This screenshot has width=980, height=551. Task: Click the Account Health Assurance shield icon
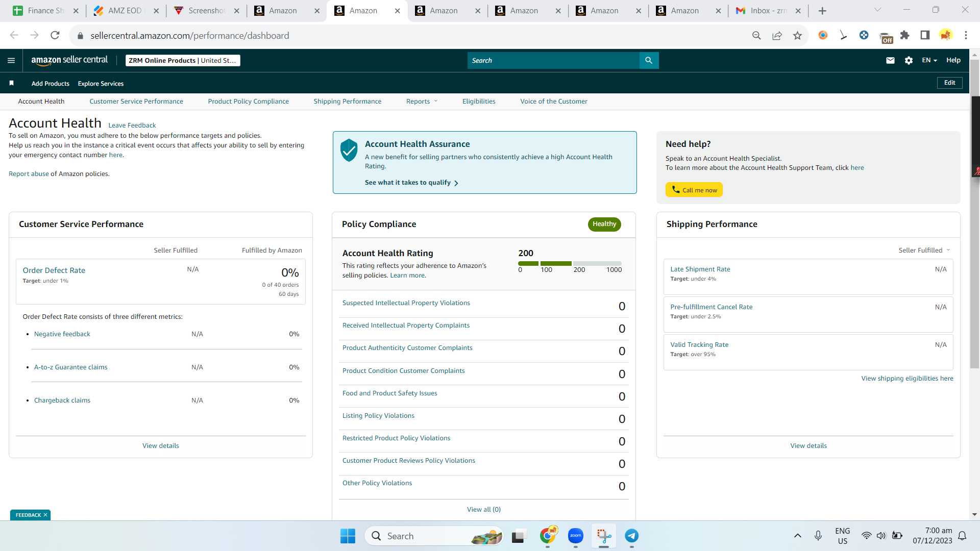[349, 150]
